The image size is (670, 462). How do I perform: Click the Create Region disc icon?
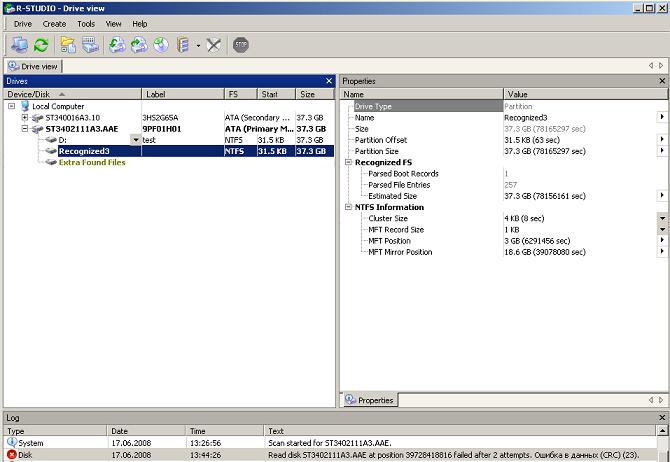point(161,45)
